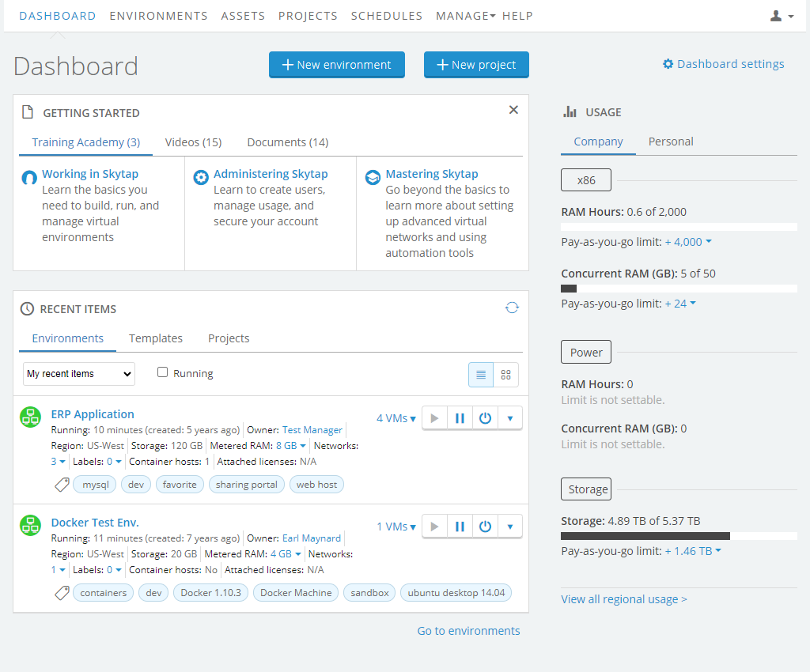Viewport: 810px width, 672px height.
Task: Open more actions for ERP Application
Action: pyautogui.click(x=510, y=418)
